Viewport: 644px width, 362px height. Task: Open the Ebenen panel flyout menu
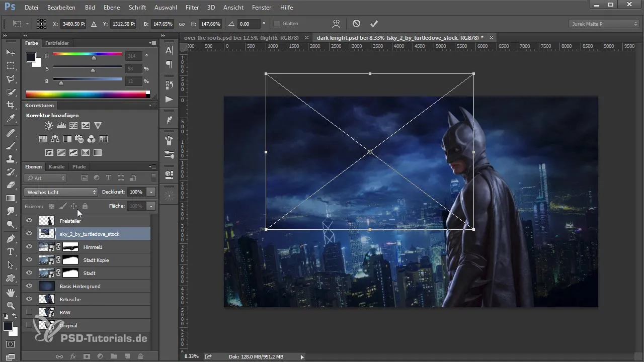[152, 167]
